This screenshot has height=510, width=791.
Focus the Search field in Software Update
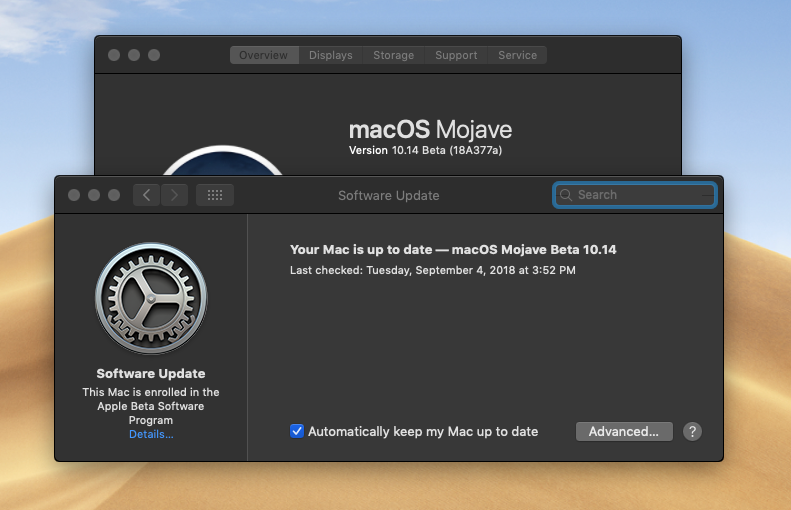point(635,195)
